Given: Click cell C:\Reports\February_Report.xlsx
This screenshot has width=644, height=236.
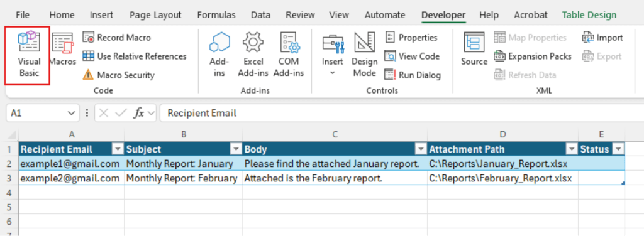Looking at the screenshot, I should point(502,178).
